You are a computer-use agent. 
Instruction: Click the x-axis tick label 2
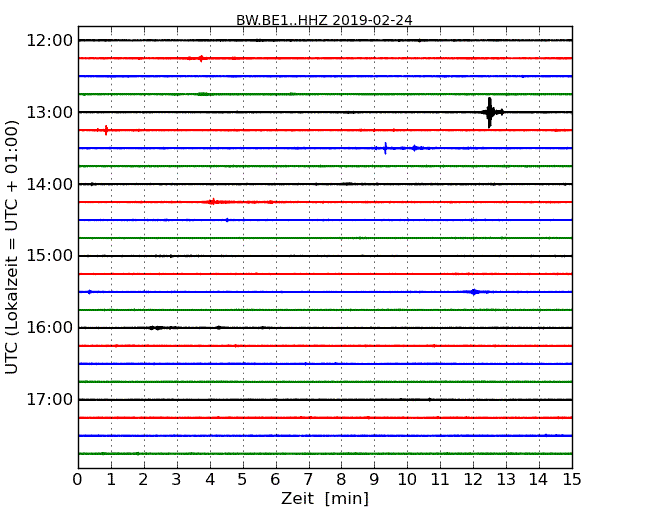click(x=143, y=480)
